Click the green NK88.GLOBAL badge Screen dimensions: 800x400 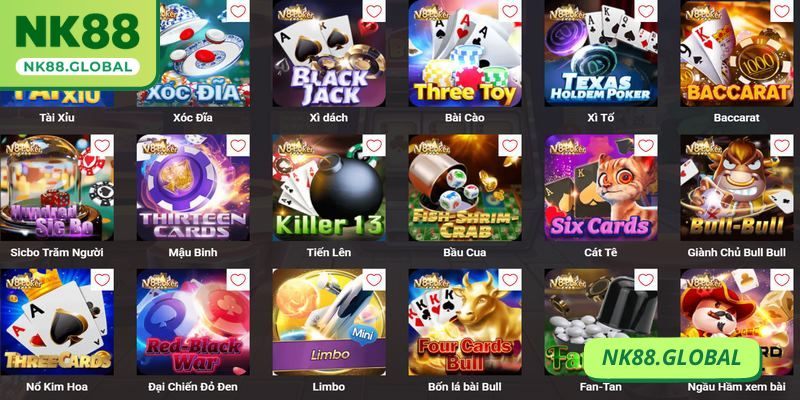click(x=671, y=358)
